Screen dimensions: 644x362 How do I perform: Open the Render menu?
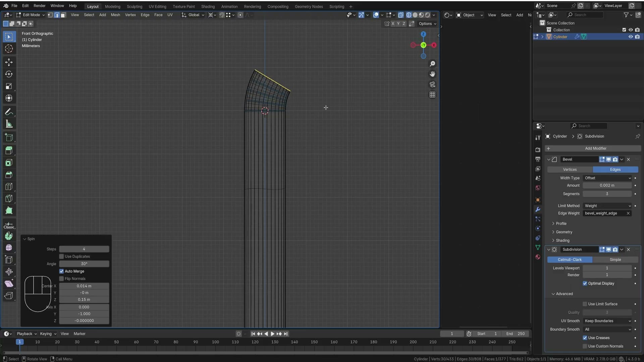tap(39, 6)
